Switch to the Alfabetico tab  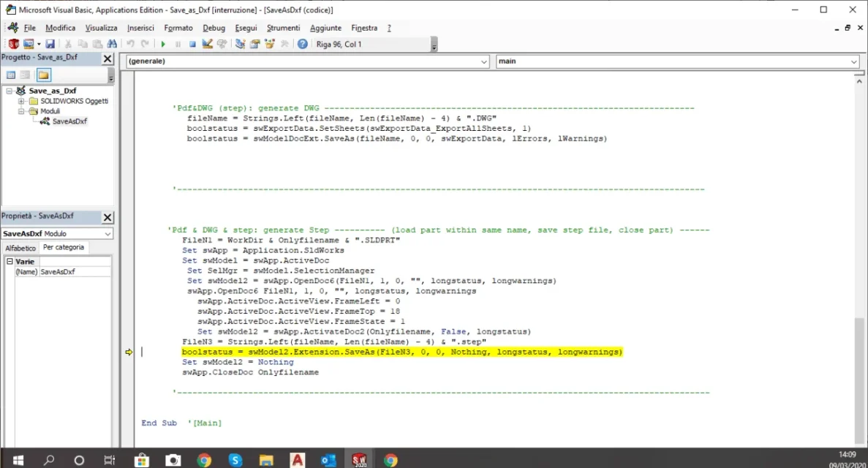[x=20, y=248]
